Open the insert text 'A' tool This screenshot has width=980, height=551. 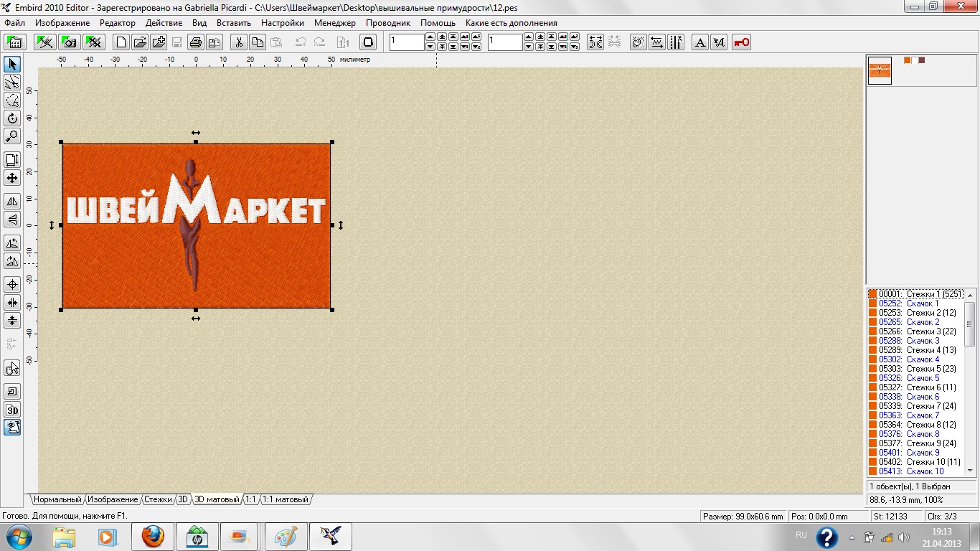tap(699, 42)
